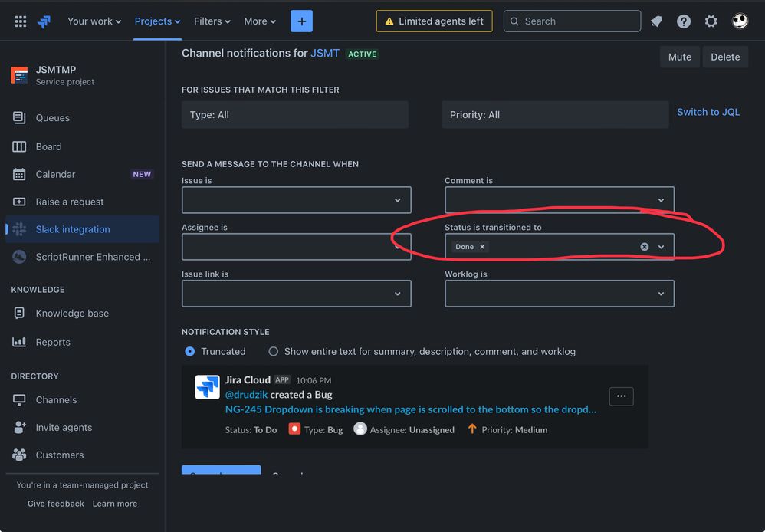This screenshot has height=532, width=765.
Task: Go to Board in the sidebar
Action: pos(82,146)
